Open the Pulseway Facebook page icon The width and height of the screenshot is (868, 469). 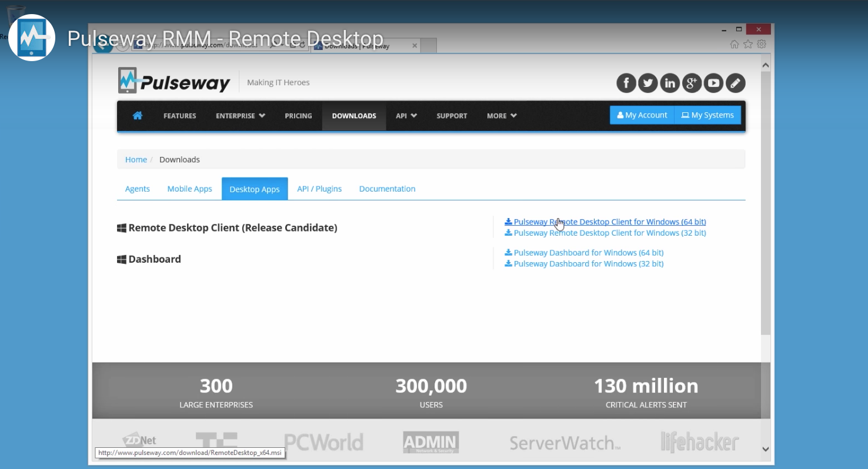pos(626,83)
